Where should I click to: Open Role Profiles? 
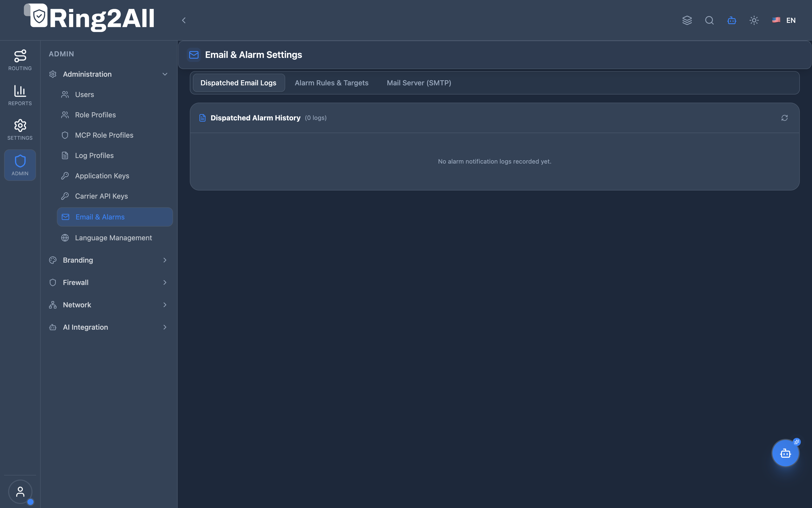pos(115,115)
